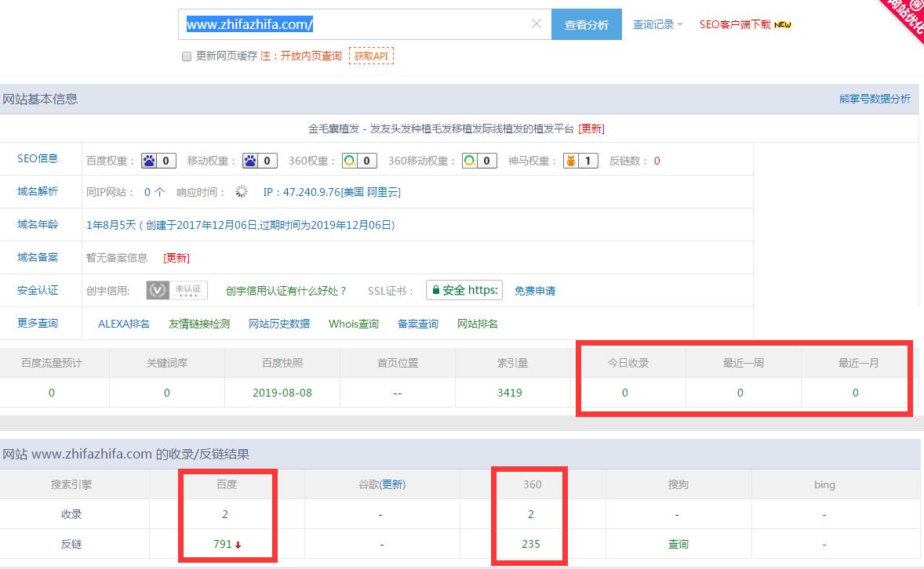Click the 360 收录 value 2
The height and width of the screenshot is (569, 924).
(531, 515)
